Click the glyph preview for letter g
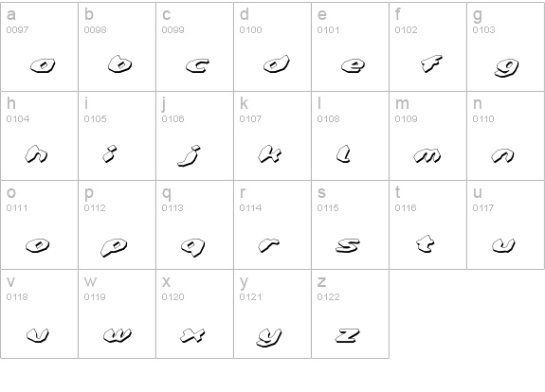545x392 pixels. [x=506, y=67]
